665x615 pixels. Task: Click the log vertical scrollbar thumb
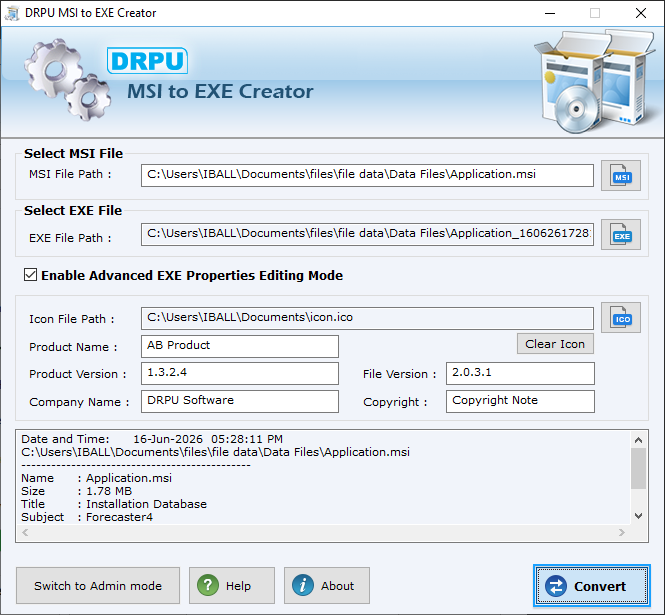(638, 468)
